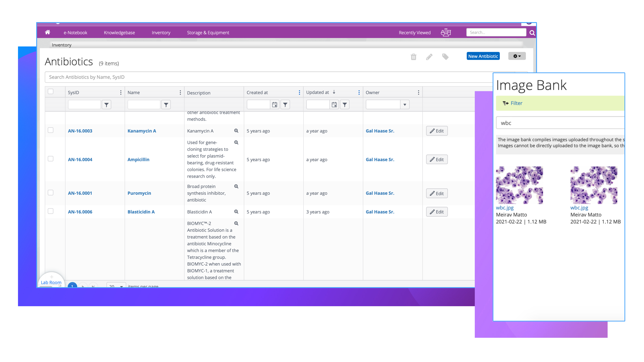Expand the Owner filter dropdown
The height and width of the screenshot is (362, 644).
point(405,105)
